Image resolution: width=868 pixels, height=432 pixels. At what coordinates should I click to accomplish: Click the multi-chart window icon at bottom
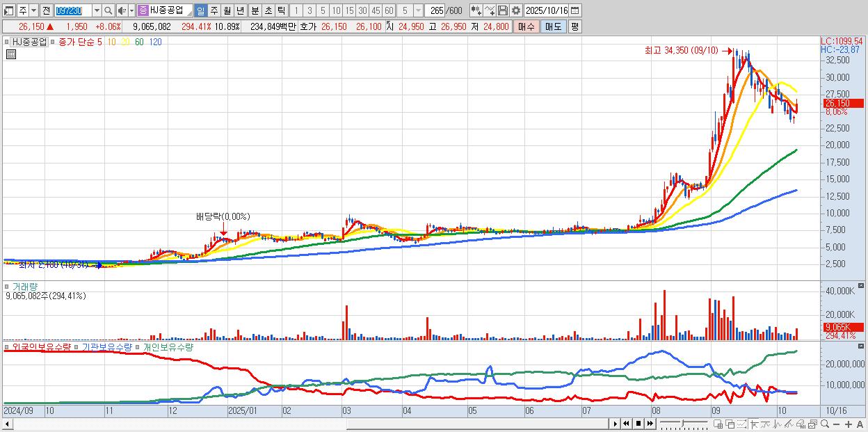point(812,424)
